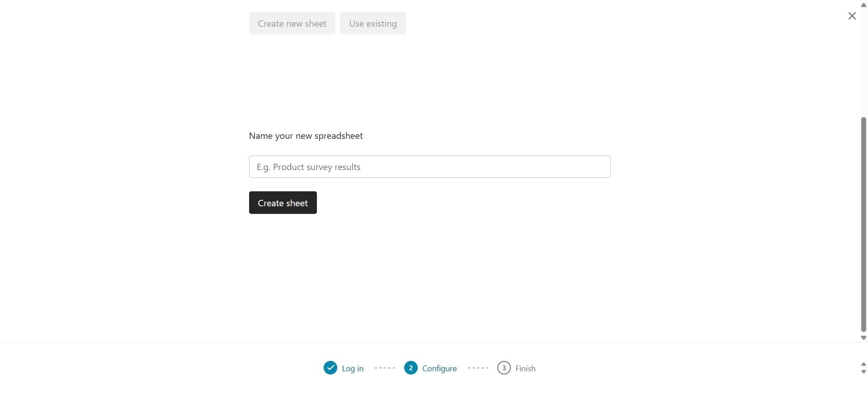Jump to the Finish step
The height and width of the screenshot is (393, 868).
tap(525, 368)
